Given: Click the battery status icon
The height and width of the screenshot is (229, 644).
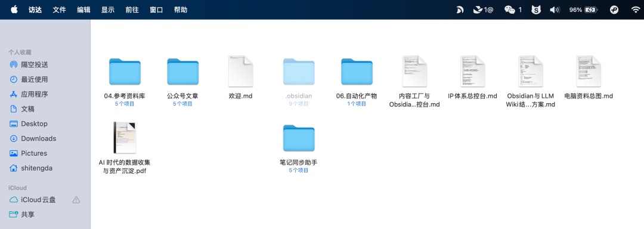Looking at the screenshot, I should pos(591,10).
